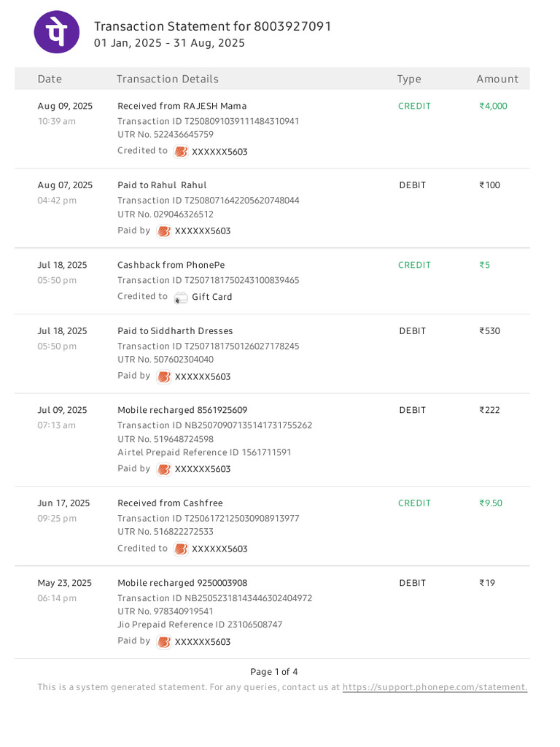The height and width of the screenshot is (747, 560).
Task: Click the Cashback from PhonePe entry
Action: click(171, 265)
